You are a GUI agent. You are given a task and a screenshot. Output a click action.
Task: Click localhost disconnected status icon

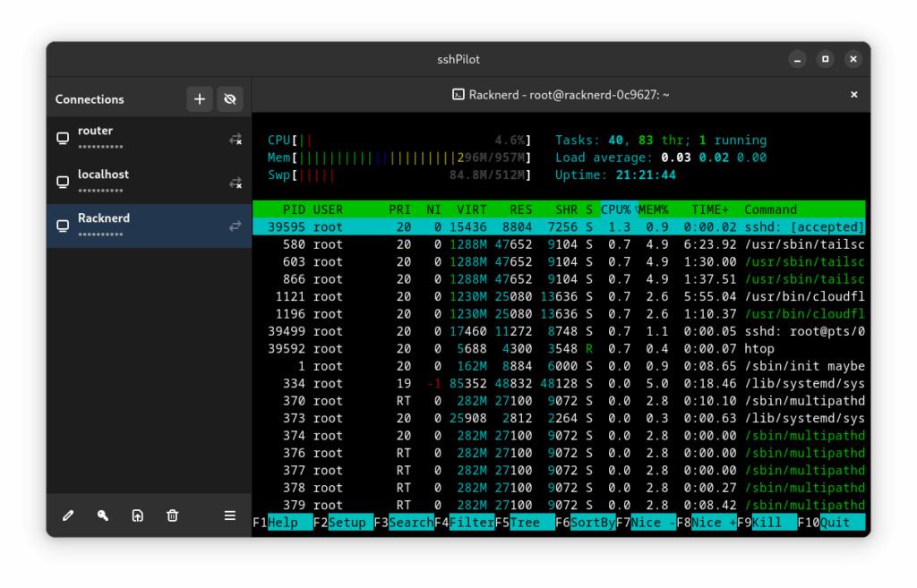pos(236,183)
